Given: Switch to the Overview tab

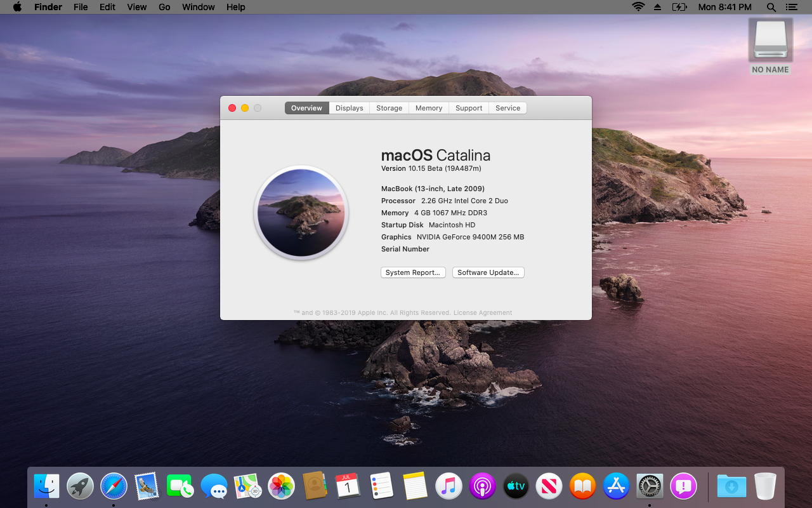Looking at the screenshot, I should (x=306, y=108).
